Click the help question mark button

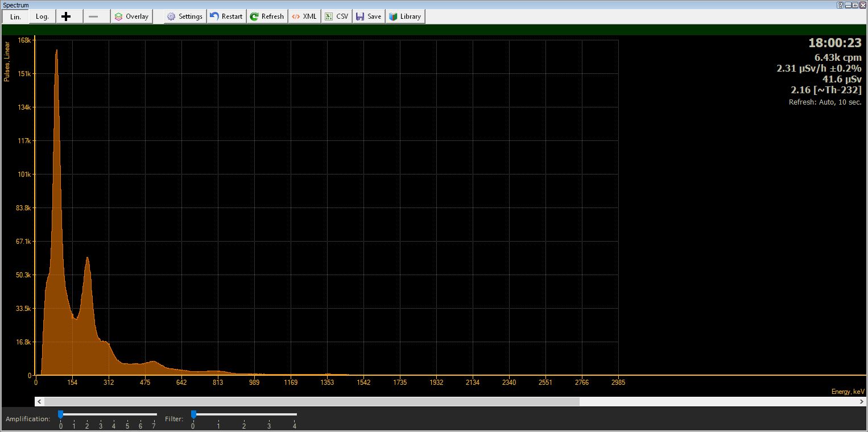click(840, 5)
